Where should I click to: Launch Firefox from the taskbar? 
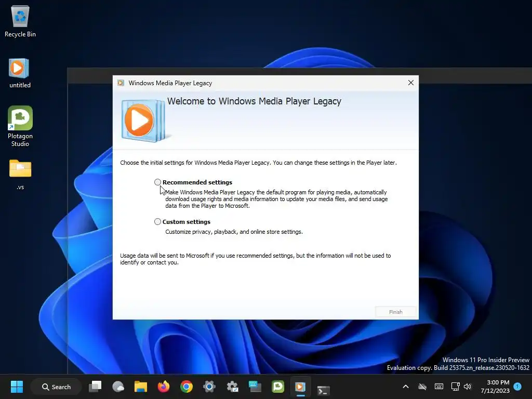[x=164, y=387]
